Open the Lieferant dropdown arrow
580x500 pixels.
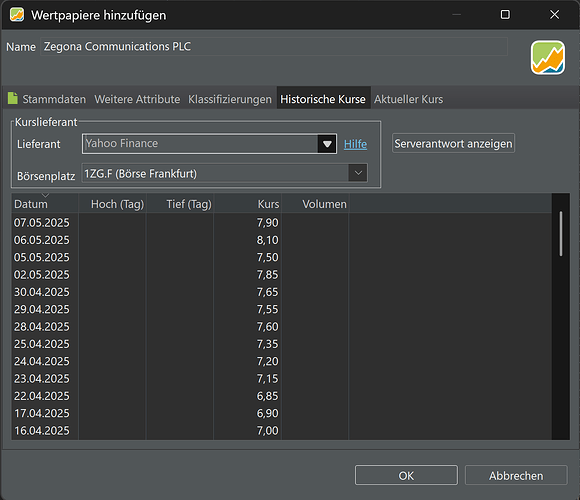click(x=327, y=144)
